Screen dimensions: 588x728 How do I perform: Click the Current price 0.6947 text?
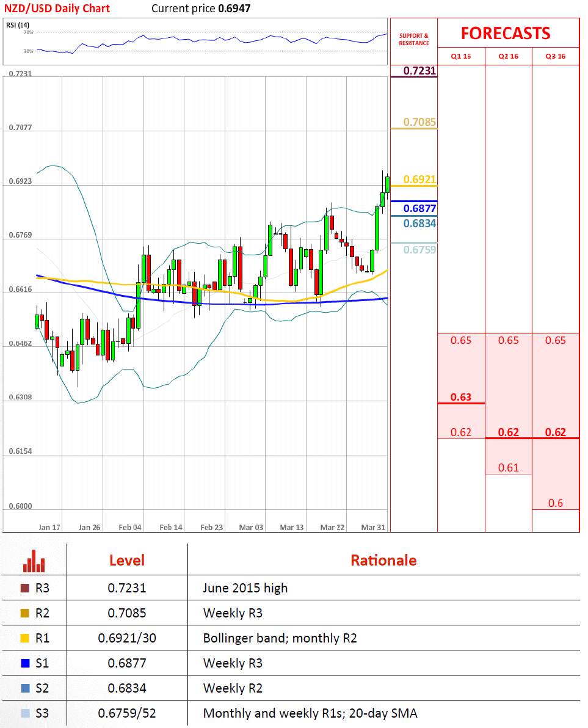(x=201, y=9)
